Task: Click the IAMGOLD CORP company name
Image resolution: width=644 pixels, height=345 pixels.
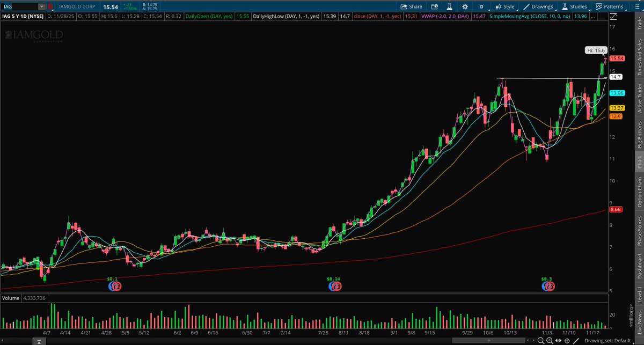Action: pos(77,6)
